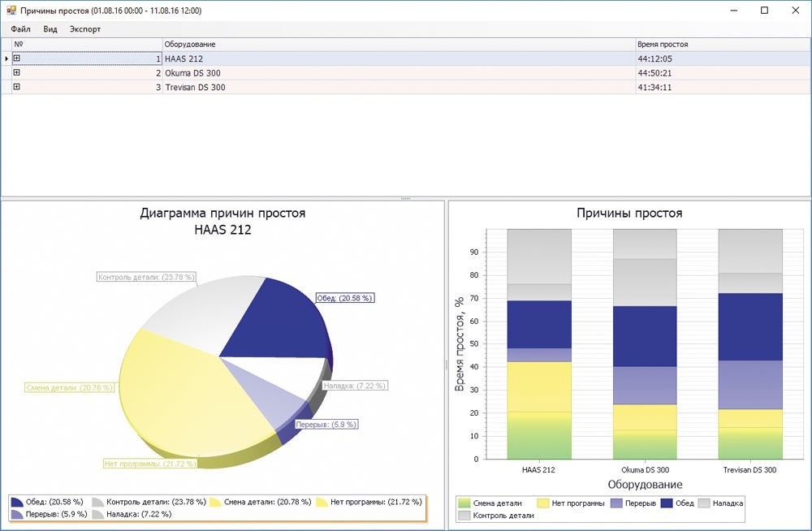This screenshot has height=531, width=812.
Task: Click the Нет программы swatch in pie legend
Action: 322,502
